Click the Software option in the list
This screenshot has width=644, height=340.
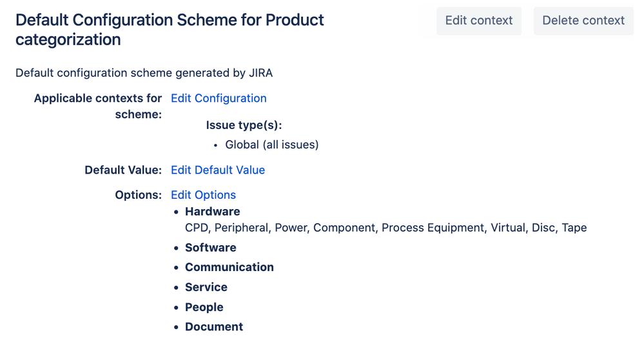210,248
